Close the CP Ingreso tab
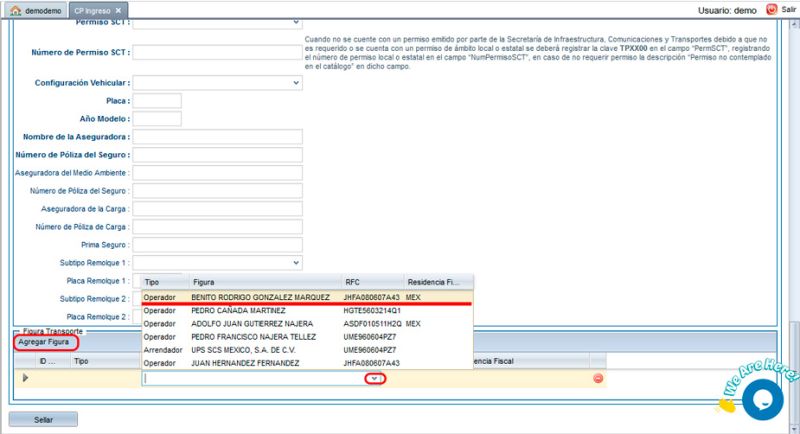This screenshot has height=434, width=800. tap(117, 10)
